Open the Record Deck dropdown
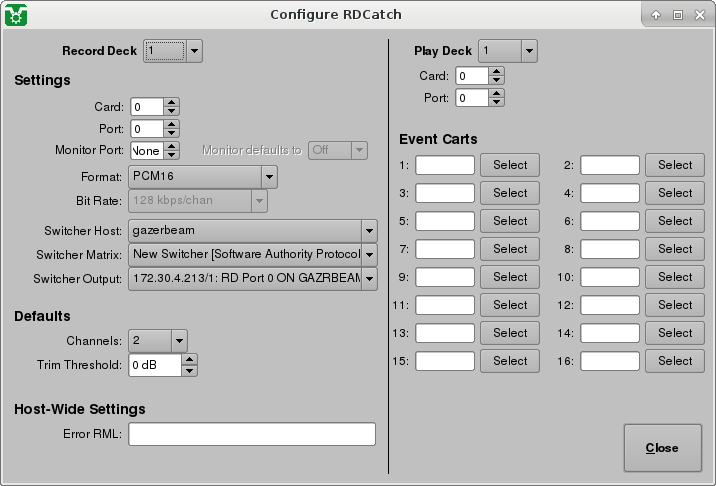The image size is (716, 486). tap(173, 51)
